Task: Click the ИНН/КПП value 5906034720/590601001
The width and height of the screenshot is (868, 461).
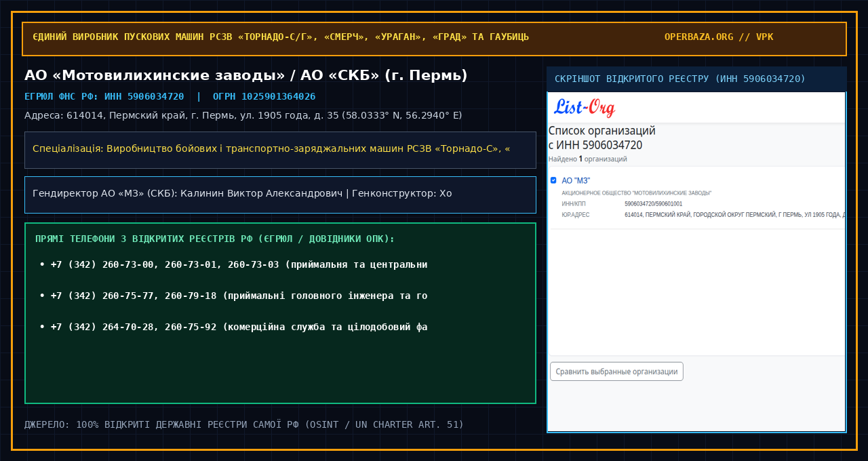Action: (654, 203)
